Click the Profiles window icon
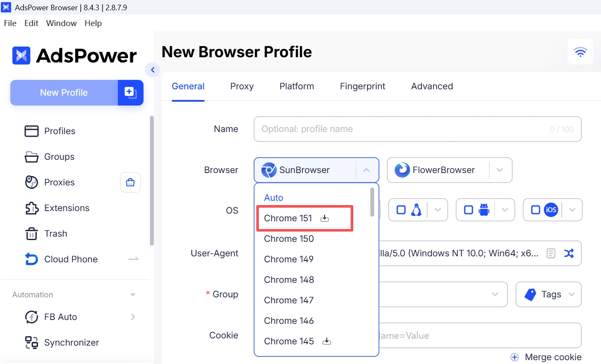 coord(31,131)
